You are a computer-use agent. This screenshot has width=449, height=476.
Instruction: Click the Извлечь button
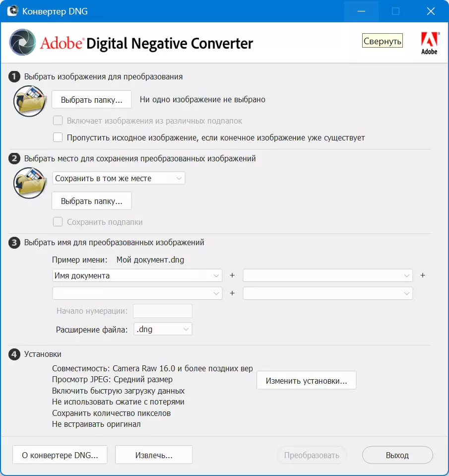click(x=154, y=455)
